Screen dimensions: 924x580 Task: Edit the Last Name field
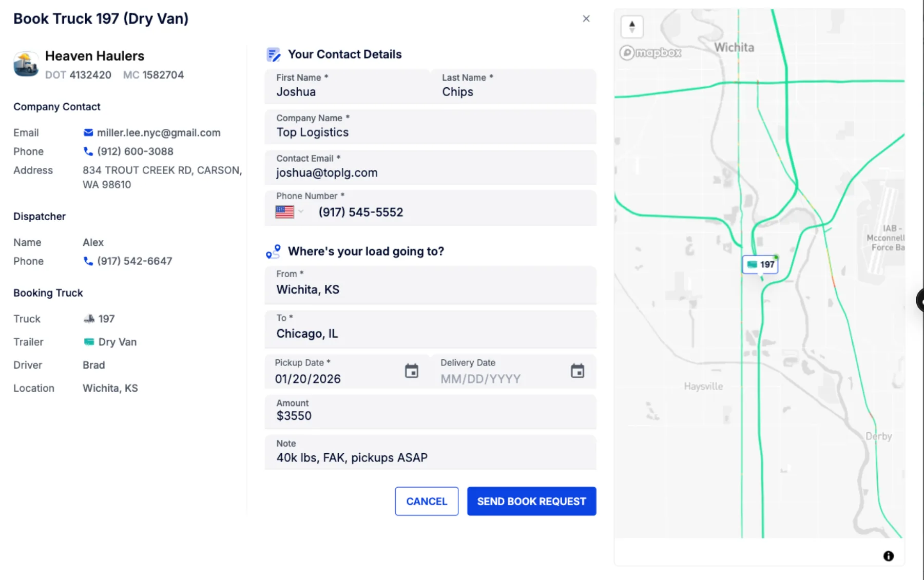point(513,86)
